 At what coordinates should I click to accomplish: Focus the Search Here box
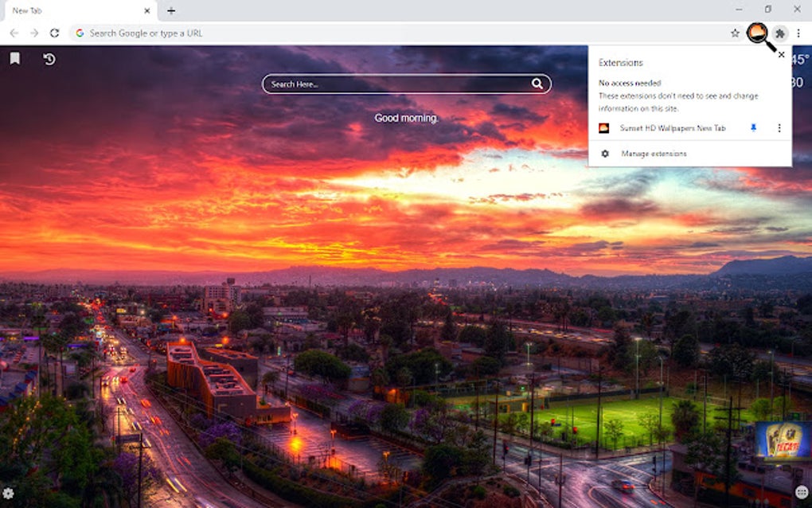[407, 84]
